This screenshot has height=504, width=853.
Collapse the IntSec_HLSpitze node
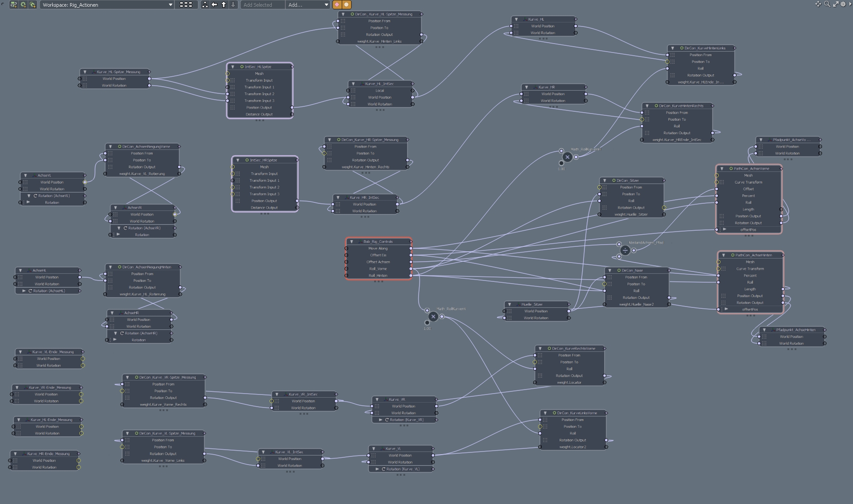[x=233, y=67]
